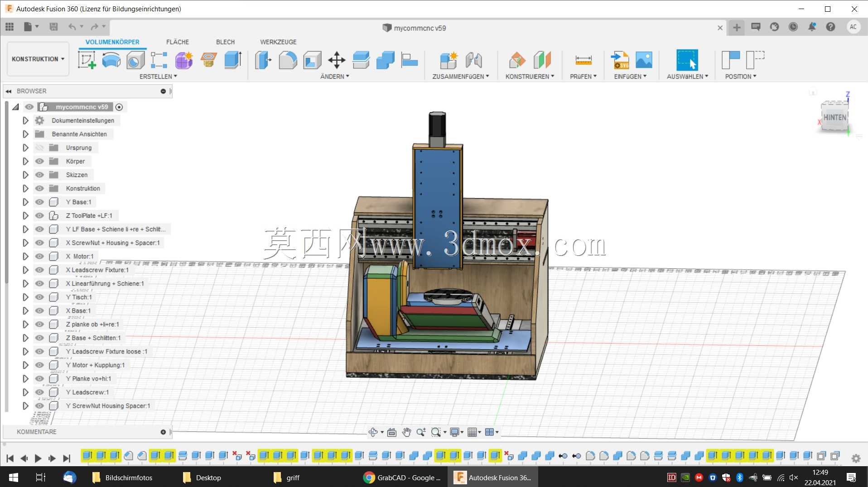The width and height of the screenshot is (868, 487).
Task: Open the Orbit navigation tool
Action: point(373,432)
